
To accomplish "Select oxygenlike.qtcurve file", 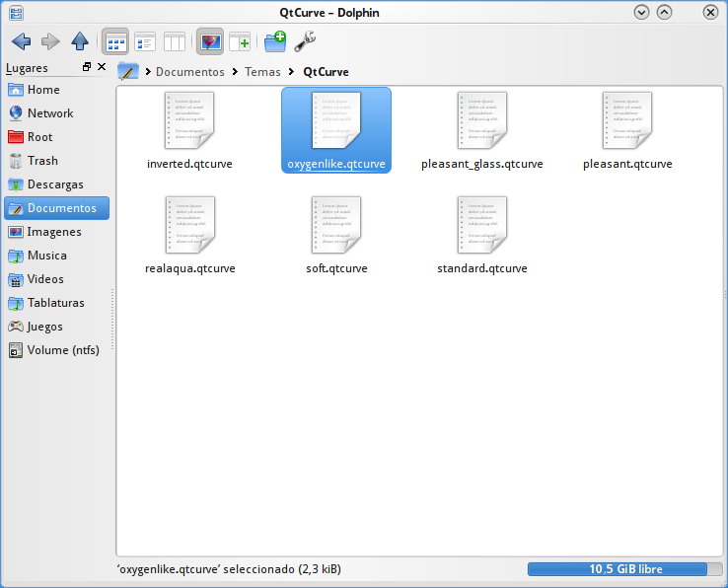I will click(x=336, y=130).
